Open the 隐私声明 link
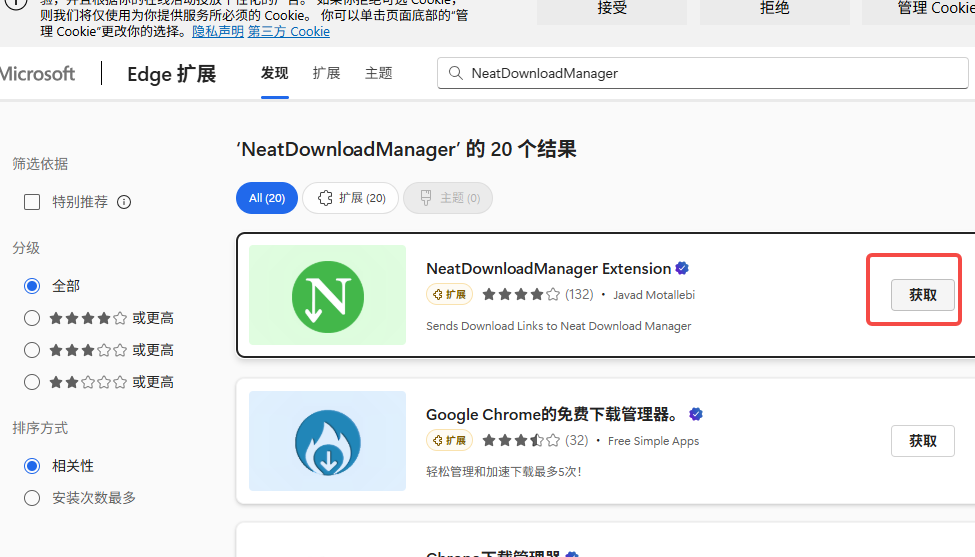 [x=218, y=31]
